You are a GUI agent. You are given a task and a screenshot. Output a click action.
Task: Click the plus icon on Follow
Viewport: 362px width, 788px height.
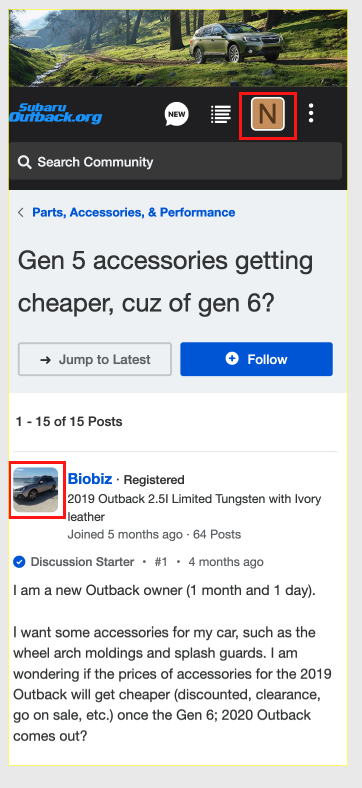(232, 359)
